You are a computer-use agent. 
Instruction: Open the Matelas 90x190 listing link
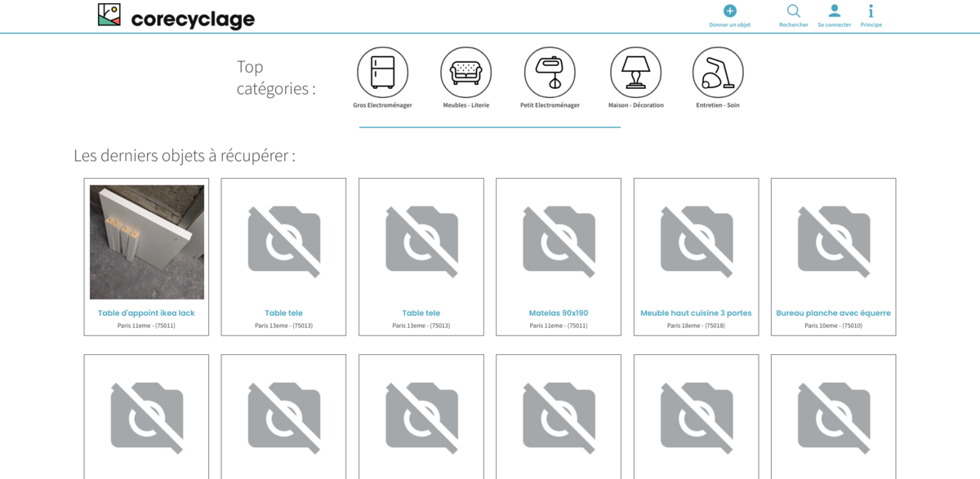pos(559,313)
